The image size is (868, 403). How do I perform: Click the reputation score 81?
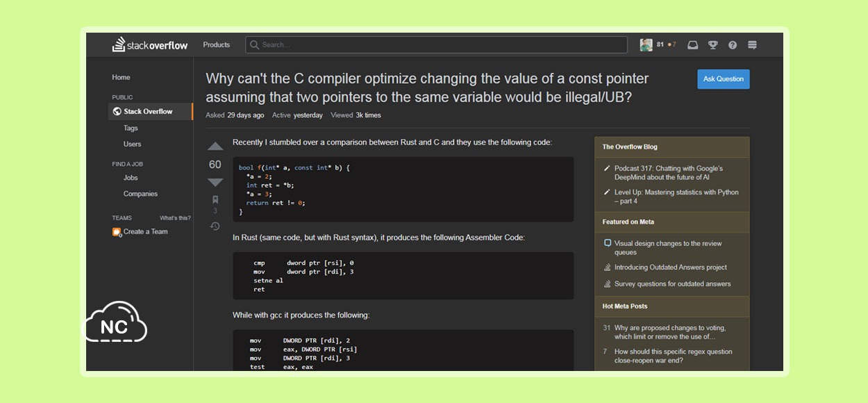[x=660, y=45]
